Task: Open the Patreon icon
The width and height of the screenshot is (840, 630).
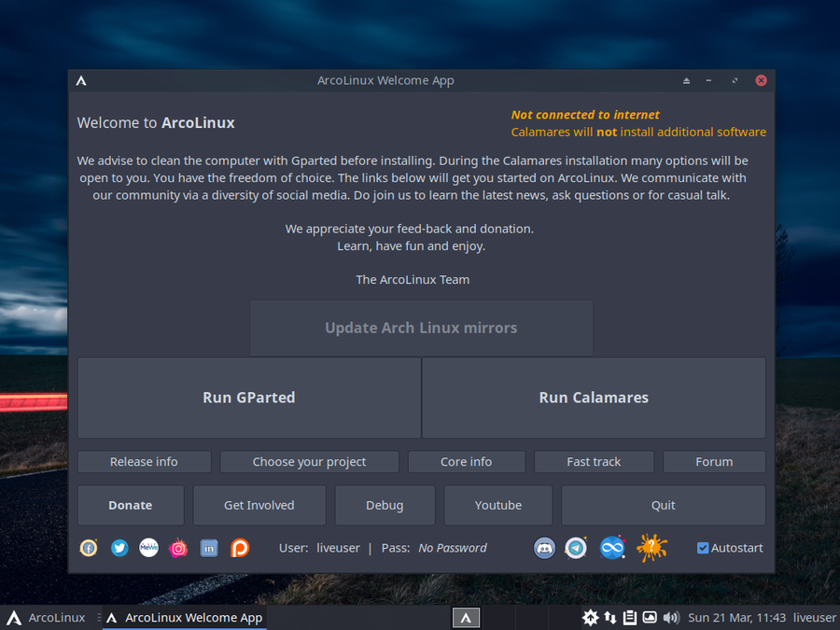Action: [x=240, y=548]
